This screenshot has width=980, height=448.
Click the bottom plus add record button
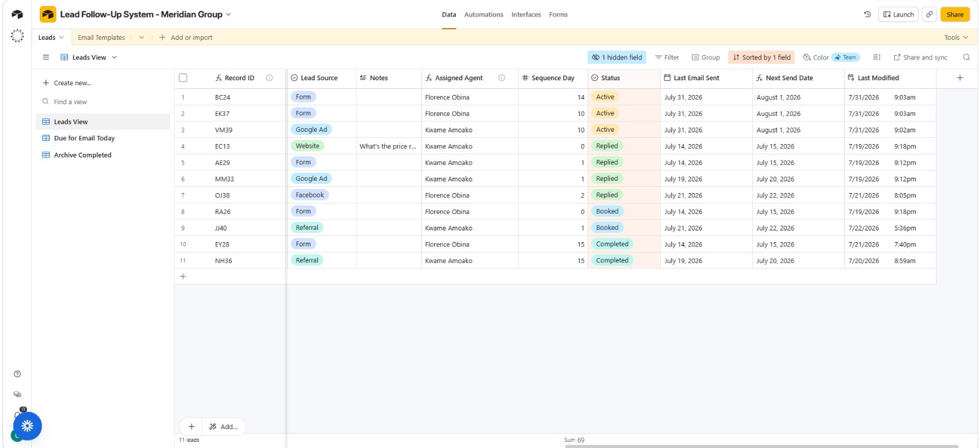tap(191, 427)
